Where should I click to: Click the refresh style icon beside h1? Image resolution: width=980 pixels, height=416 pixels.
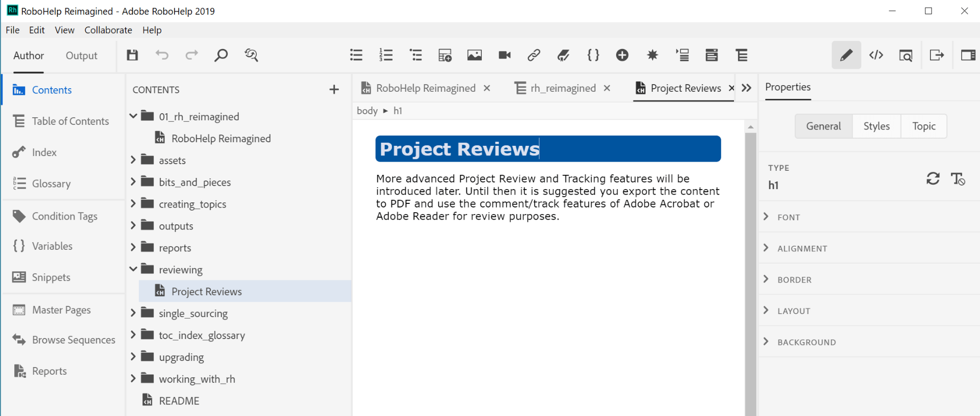pos(933,178)
